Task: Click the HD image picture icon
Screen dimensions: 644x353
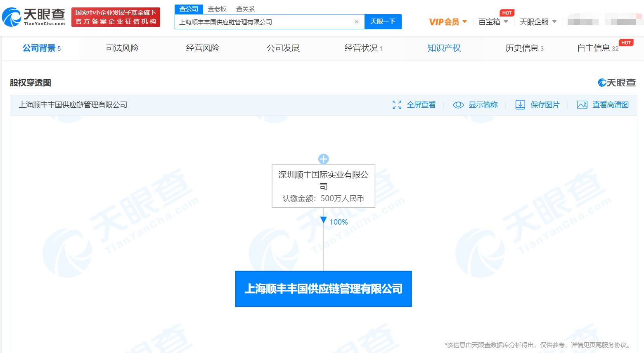Action: (x=582, y=105)
